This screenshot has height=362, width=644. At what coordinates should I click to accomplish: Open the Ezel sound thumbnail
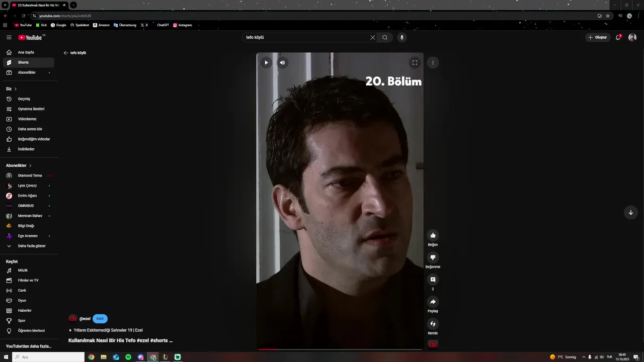coord(433,344)
